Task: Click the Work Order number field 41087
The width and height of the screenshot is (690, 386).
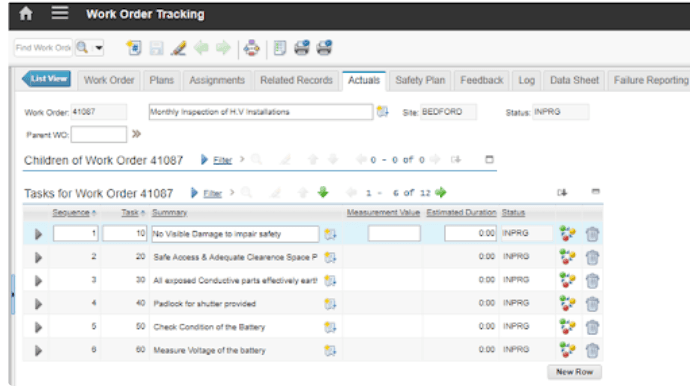Action: point(99,112)
